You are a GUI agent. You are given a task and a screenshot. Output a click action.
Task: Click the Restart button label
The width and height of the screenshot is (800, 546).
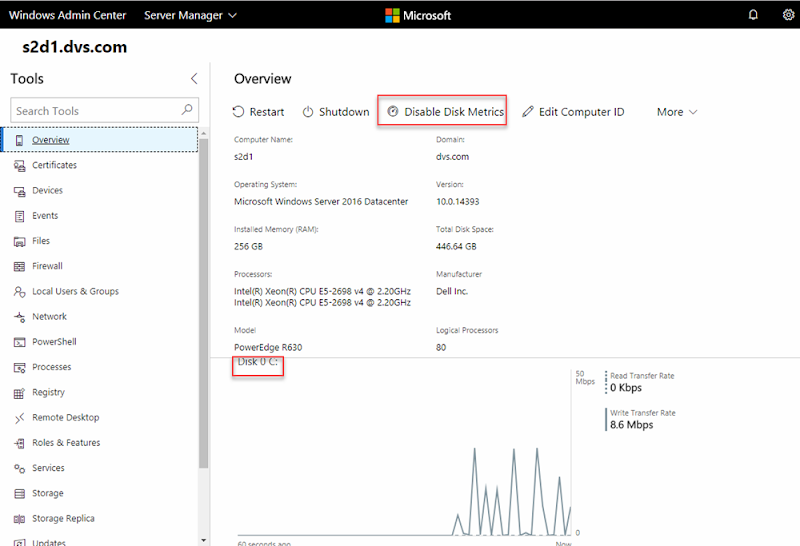coord(266,112)
